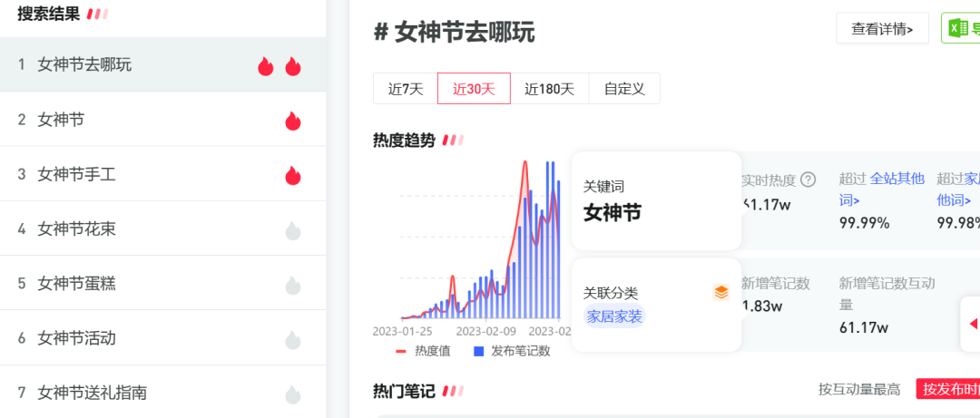This screenshot has width=980, height=418.
Task: Click the flame icon on 女神节手工 row
Action: [x=292, y=175]
